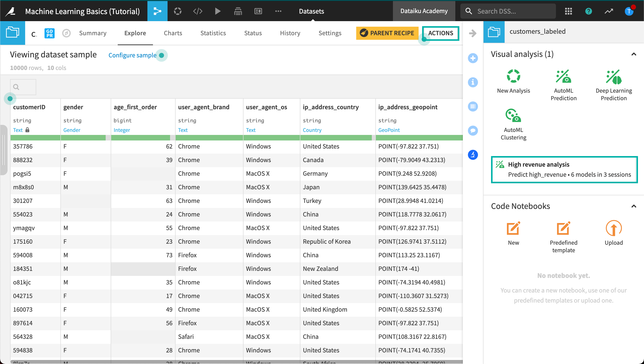Collapse the Visual analysis panel

pos(633,54)
